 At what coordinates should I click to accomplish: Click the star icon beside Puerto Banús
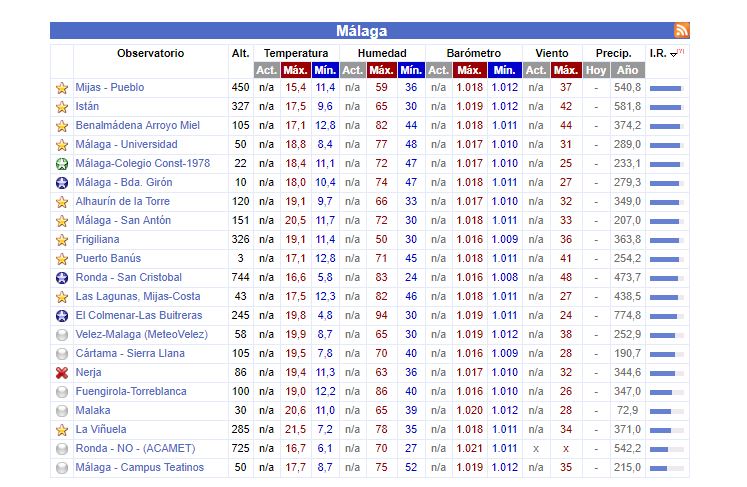pyautogui.click(x=62, y=259)
